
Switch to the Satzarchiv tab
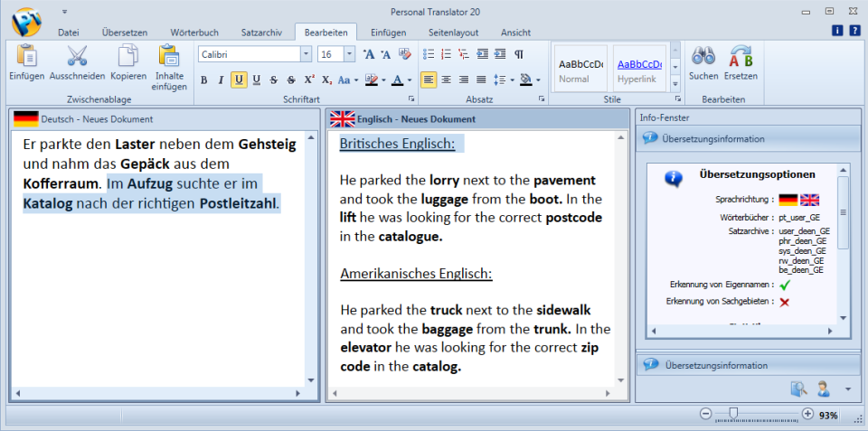tap(261, 33)
